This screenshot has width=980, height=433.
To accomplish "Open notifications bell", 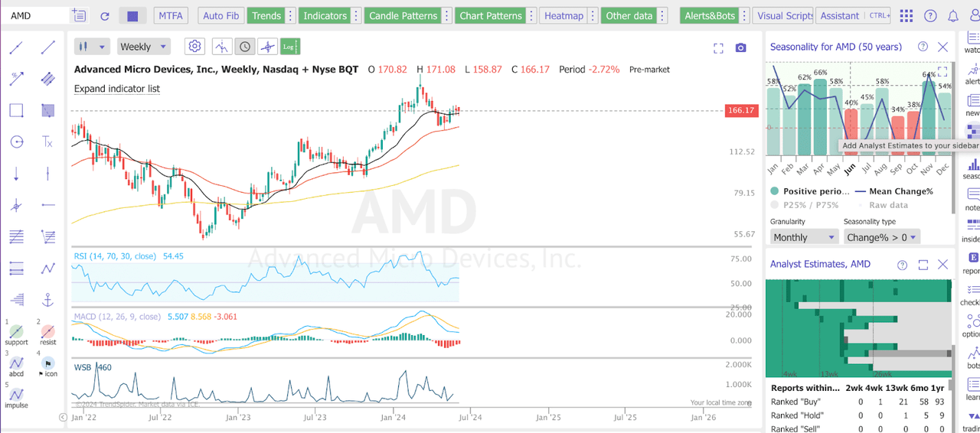I will (953, 16).
